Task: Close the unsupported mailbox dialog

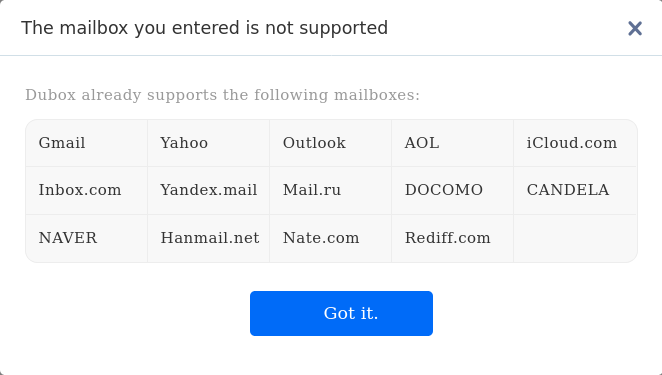Action: tap(635, 29)
